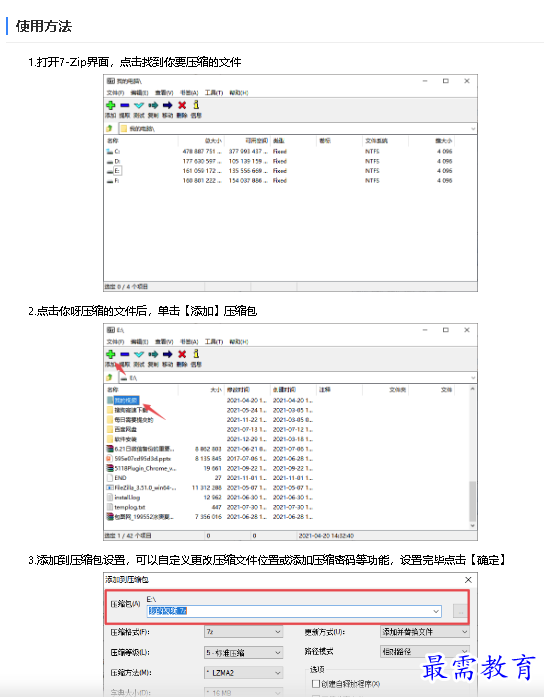
Task: Click the Info icon in the E:\ window
Action: point(196,354)
